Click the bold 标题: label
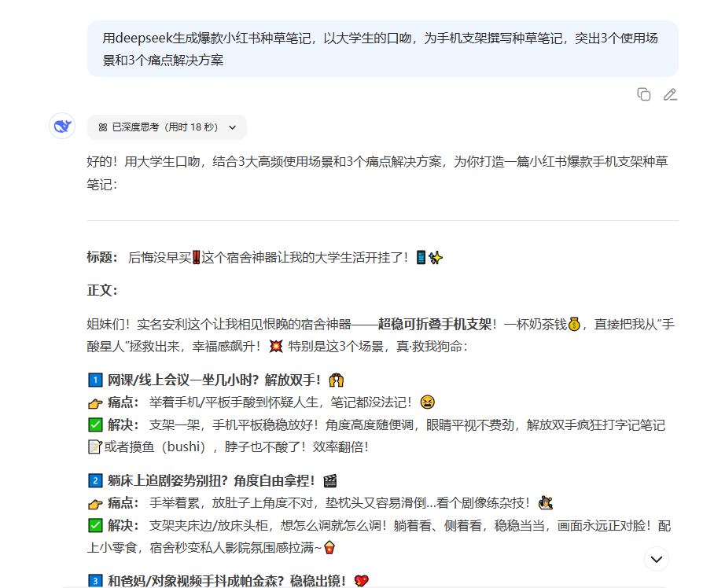703x588 pixels. (x=102, y=257)
